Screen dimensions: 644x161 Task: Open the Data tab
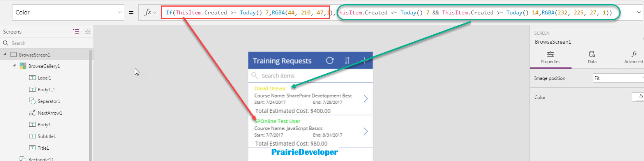(x=592, y=57)
